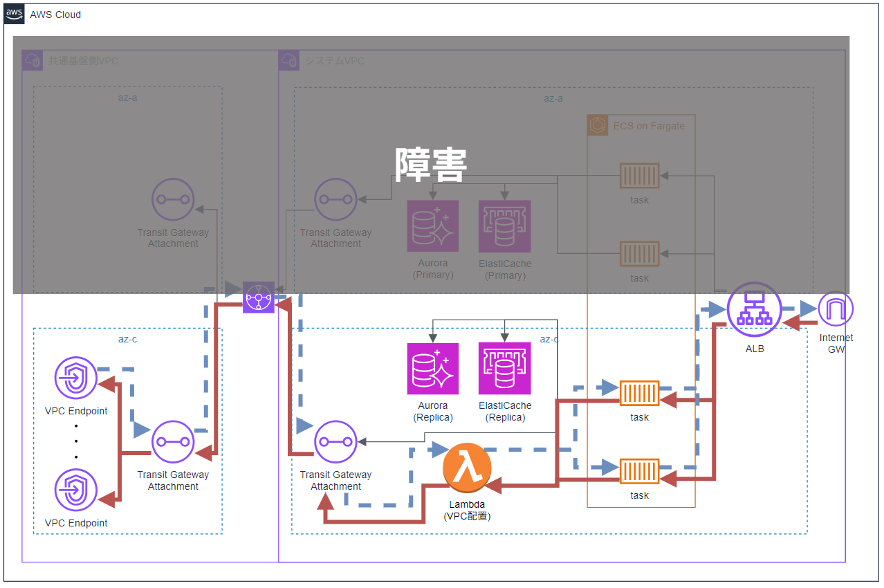Click the orange Lambda function icon
The height and width of the screenshot is (588, 884).
(x=468, y=469)
